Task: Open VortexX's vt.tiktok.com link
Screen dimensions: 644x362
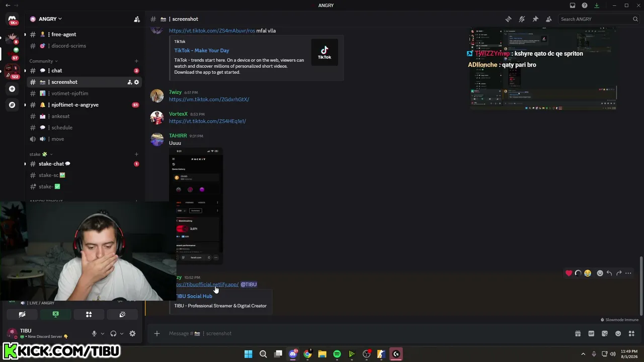Action: pos(207,121)
